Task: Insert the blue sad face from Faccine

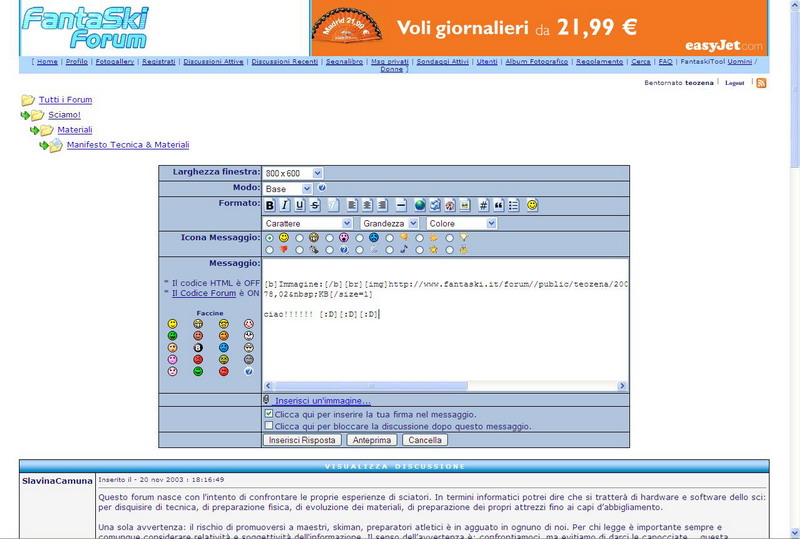Action: 223,348
